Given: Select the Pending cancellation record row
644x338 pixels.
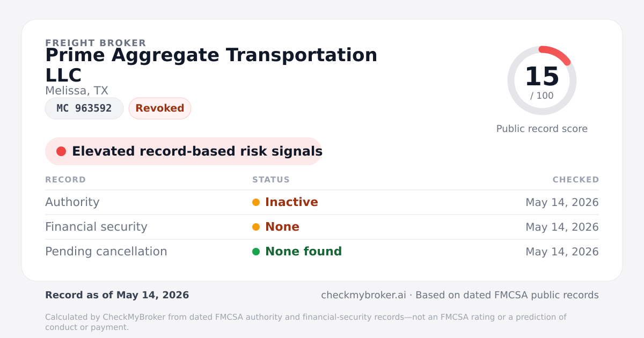Looking at the screenshot, I should (x=322, y=252).
